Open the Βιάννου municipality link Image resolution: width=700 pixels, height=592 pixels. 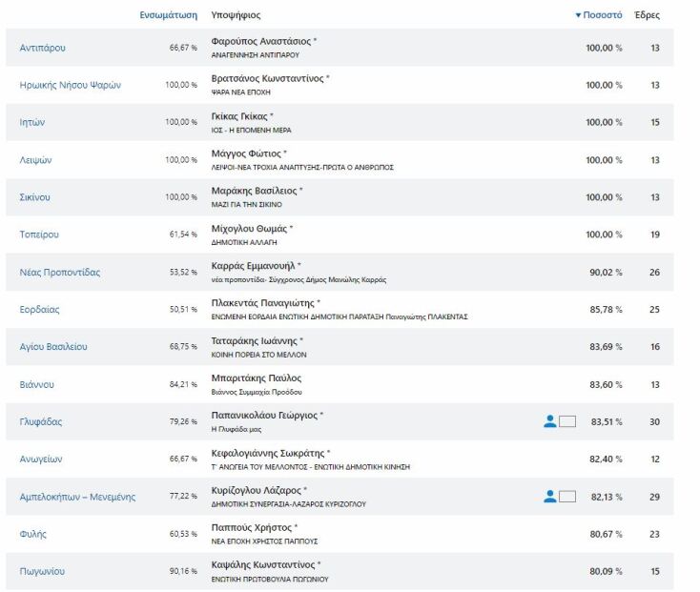pyautogui.click(x=37, y=384)
